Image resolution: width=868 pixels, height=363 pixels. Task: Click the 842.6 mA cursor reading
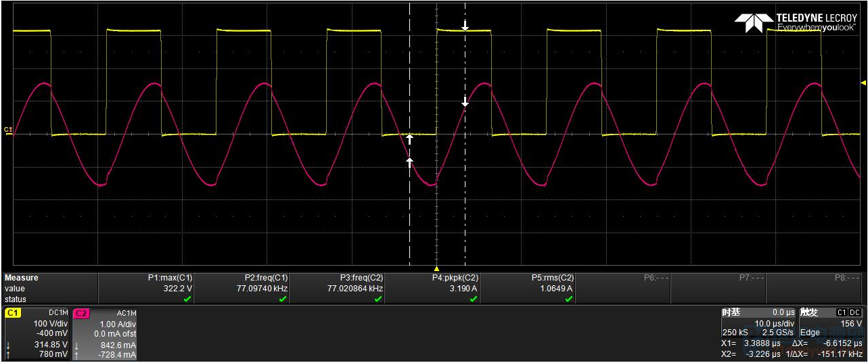coord(119,345)
